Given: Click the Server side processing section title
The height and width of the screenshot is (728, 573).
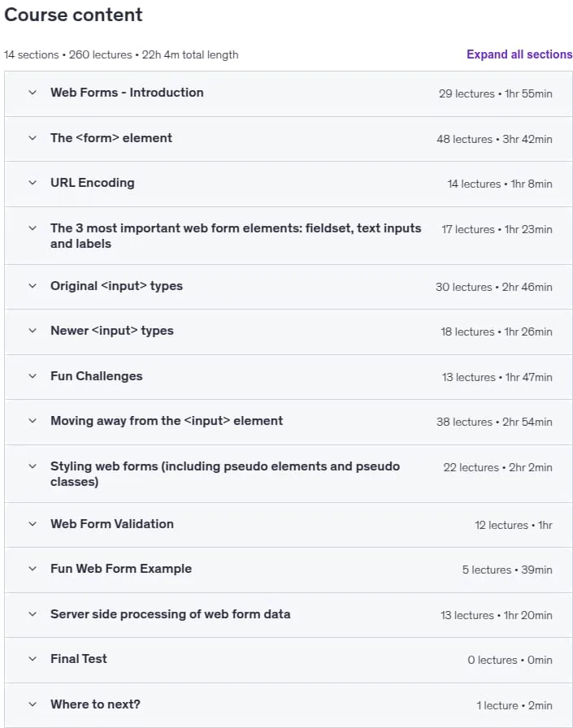Looking at the screenshot, I should (x=171, y=613).
